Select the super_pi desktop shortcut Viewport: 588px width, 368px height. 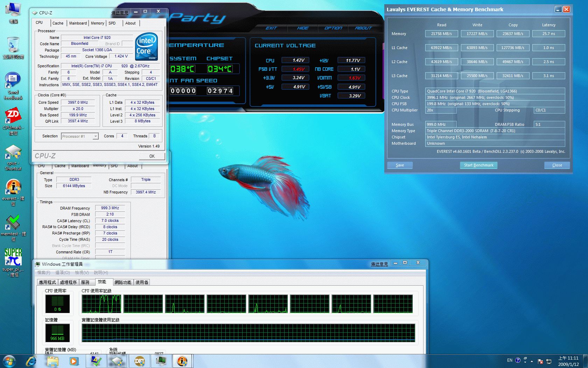click(13, 263)
